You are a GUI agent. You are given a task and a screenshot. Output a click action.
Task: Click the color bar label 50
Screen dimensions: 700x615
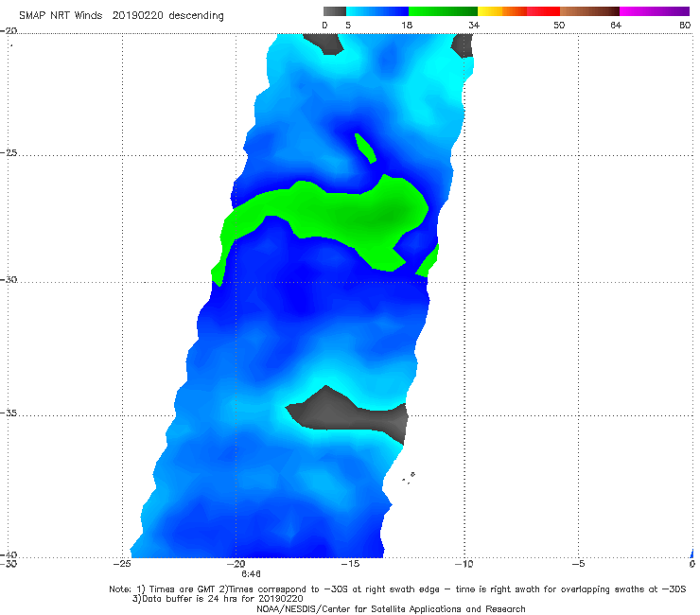point(559,26)
